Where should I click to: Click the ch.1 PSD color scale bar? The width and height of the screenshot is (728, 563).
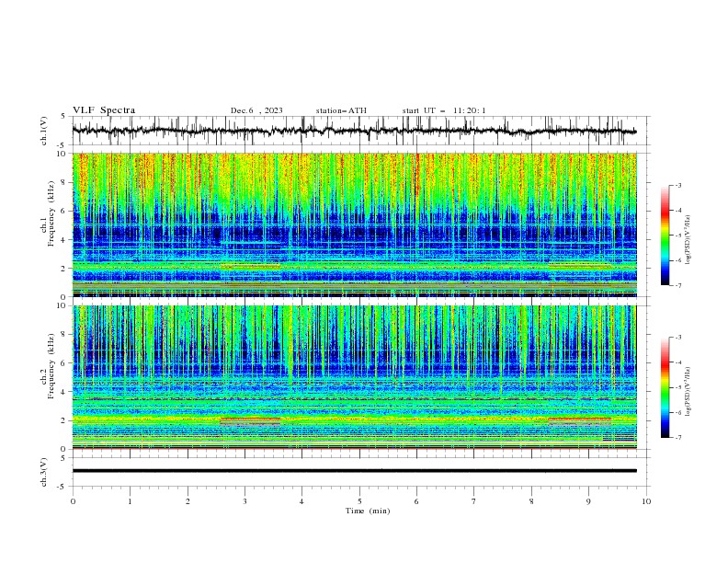665,236
